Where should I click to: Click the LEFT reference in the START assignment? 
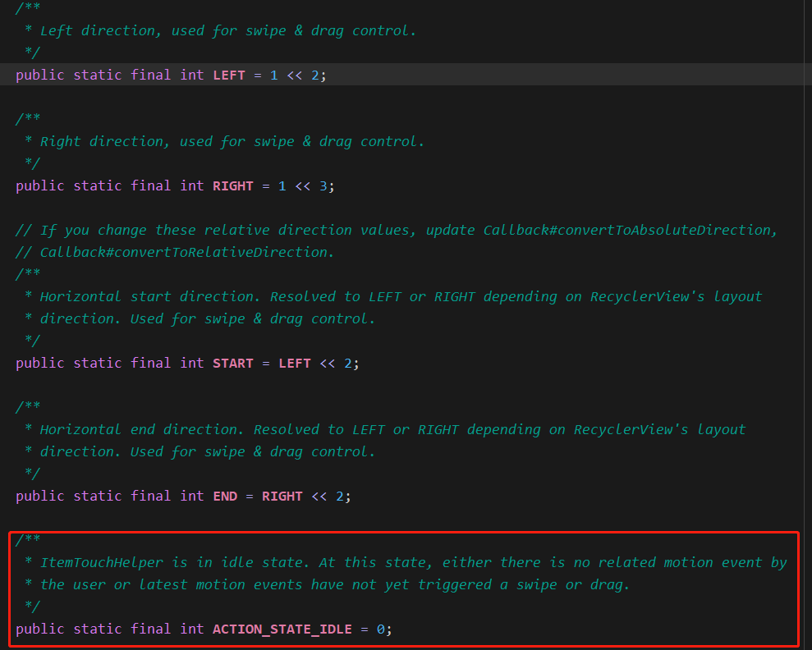[x=295, y=364]
